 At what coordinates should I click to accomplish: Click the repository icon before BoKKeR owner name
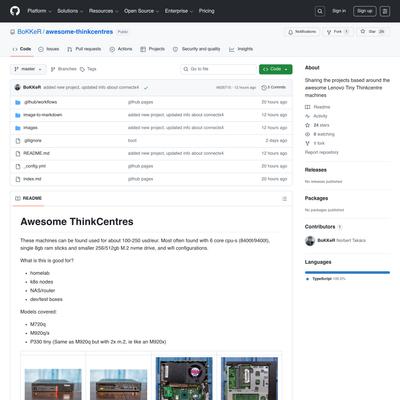[12, 32]
